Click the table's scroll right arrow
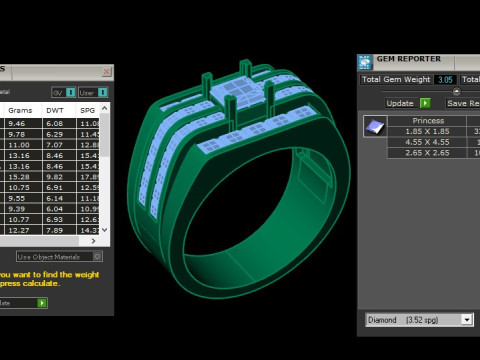Viewport: 480px width, 360px height. pos(93,241)
